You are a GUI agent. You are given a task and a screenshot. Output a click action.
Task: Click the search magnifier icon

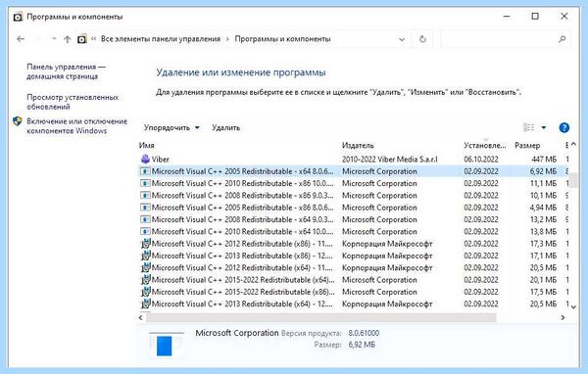[562, 39]
